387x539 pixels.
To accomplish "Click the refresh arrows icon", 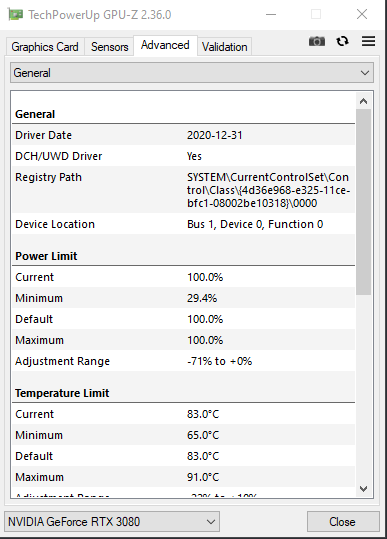I will point(342,42).
